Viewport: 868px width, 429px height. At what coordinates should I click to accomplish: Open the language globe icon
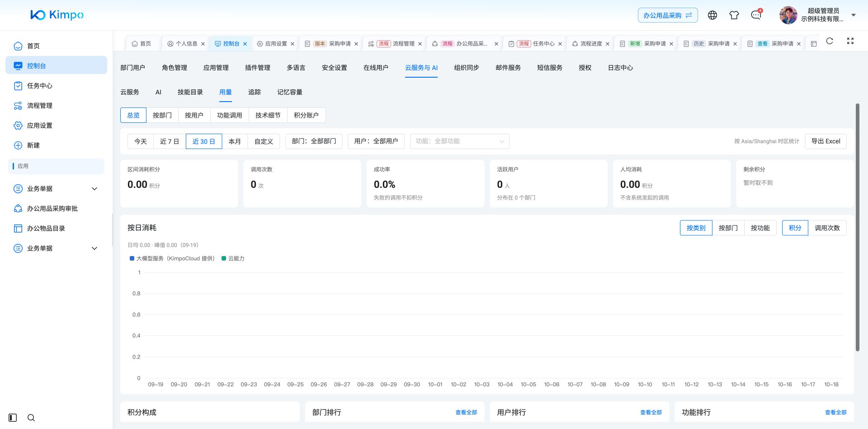click(712, 15)
